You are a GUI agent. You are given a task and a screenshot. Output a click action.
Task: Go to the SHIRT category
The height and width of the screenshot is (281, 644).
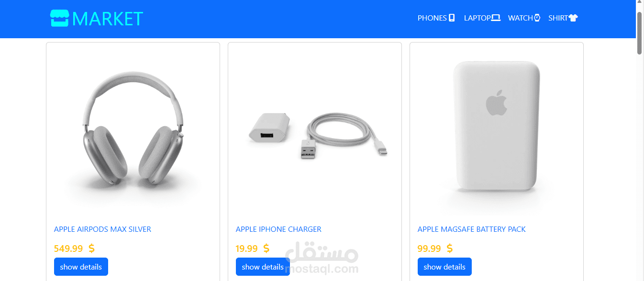(563, 18)
